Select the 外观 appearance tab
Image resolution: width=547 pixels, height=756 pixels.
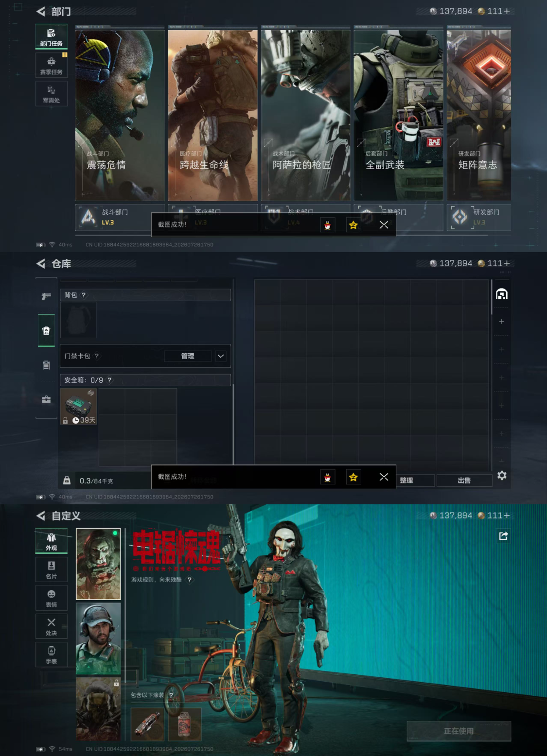pos(51,541)
